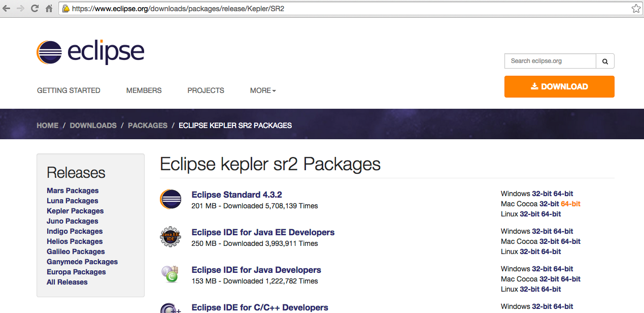Open the PROJECTS menu item
Screen dimensions: 644x313
coord(206,90)
